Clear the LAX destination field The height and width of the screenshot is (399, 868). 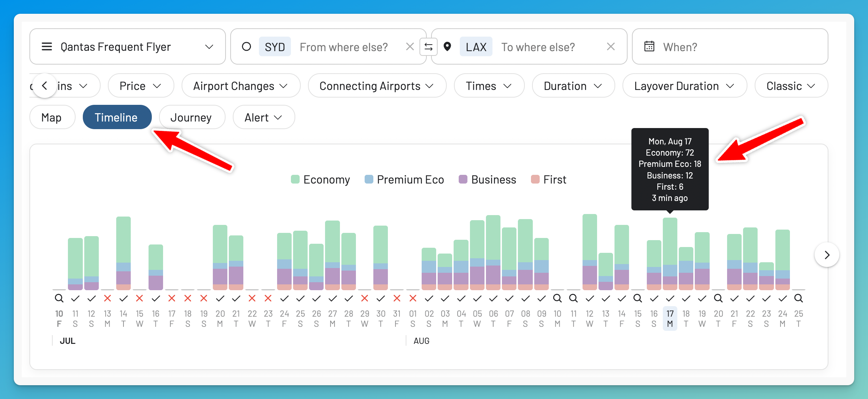pos(611,47)
